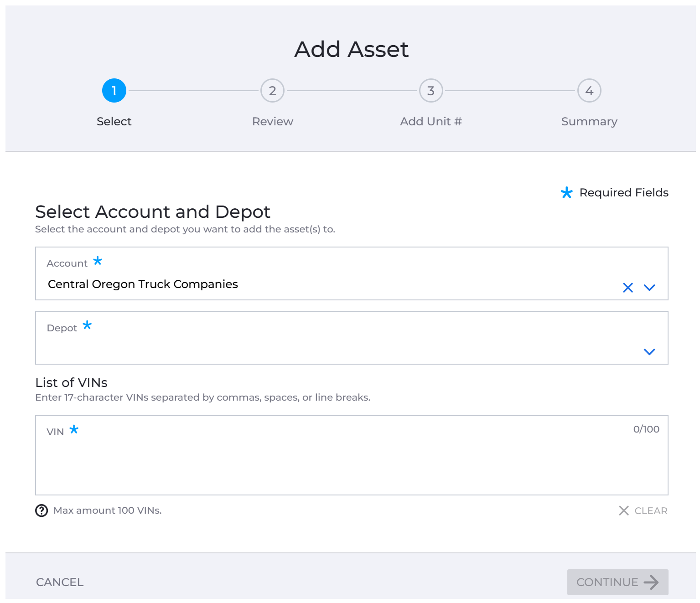This screenshot has height=603, width=700.
Task: Open the Depot dropdown chevron
Action: click(649, 352)
